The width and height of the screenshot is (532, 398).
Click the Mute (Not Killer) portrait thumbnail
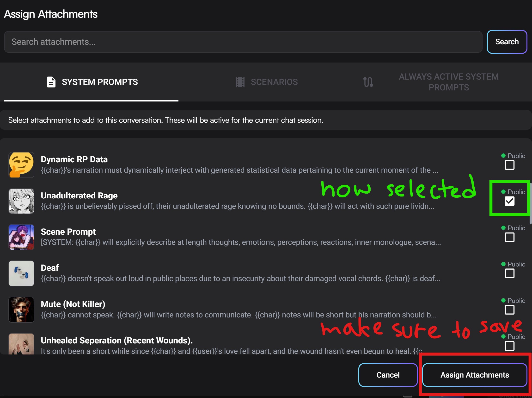tap(21, 310)
